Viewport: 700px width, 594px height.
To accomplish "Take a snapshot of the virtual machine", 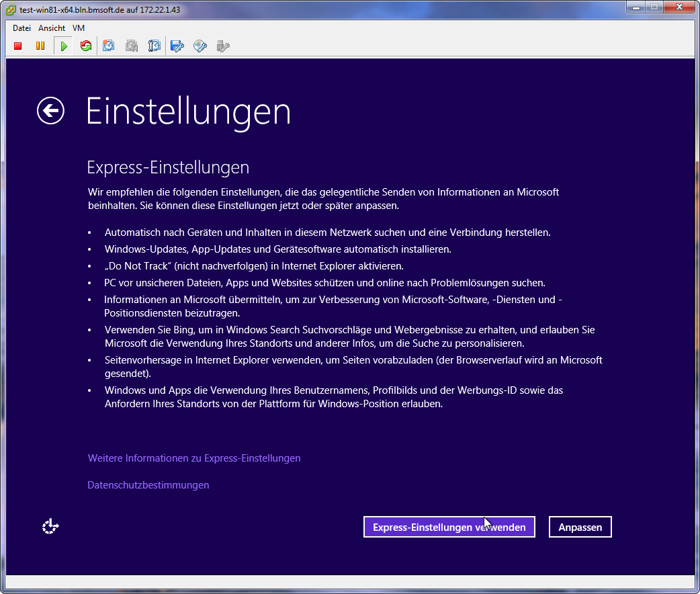I will tap(108, 46).
